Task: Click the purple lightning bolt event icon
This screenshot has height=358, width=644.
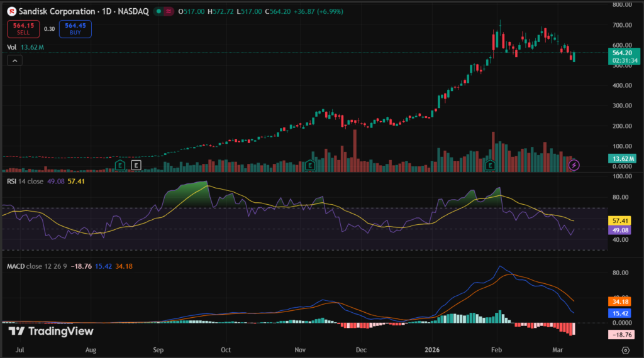Action: (x=574, y=165)
